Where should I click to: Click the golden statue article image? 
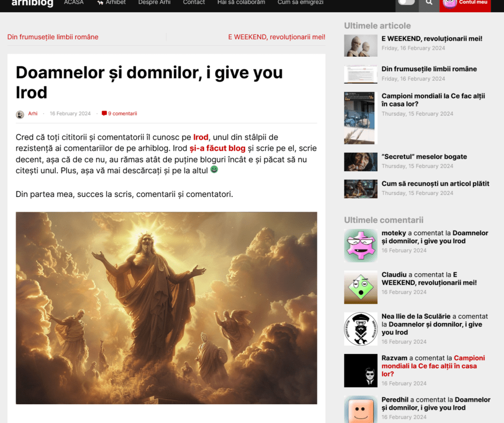click(166, 308)
